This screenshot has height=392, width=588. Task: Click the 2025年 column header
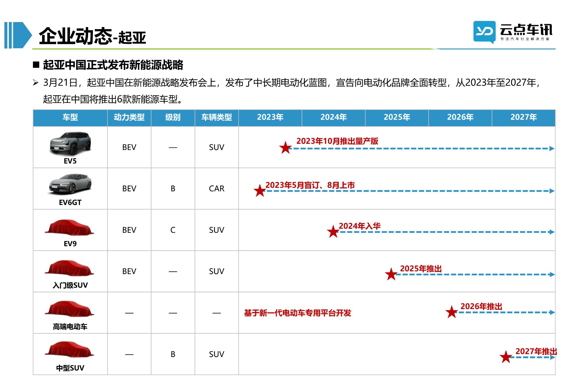(x=397, y=118)
